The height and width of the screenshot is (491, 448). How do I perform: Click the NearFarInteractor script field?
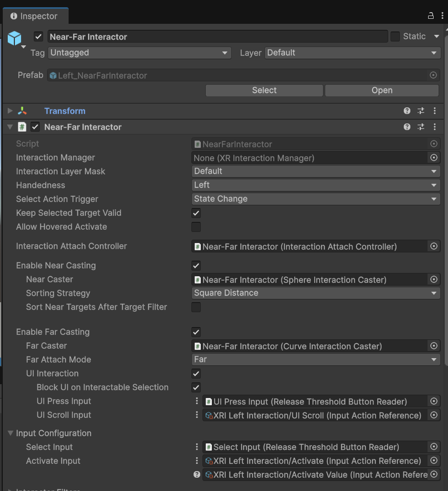316,144
